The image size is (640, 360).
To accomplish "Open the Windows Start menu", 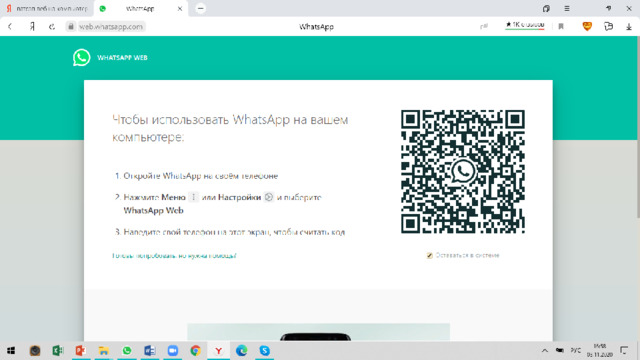I will pos(11,351).
